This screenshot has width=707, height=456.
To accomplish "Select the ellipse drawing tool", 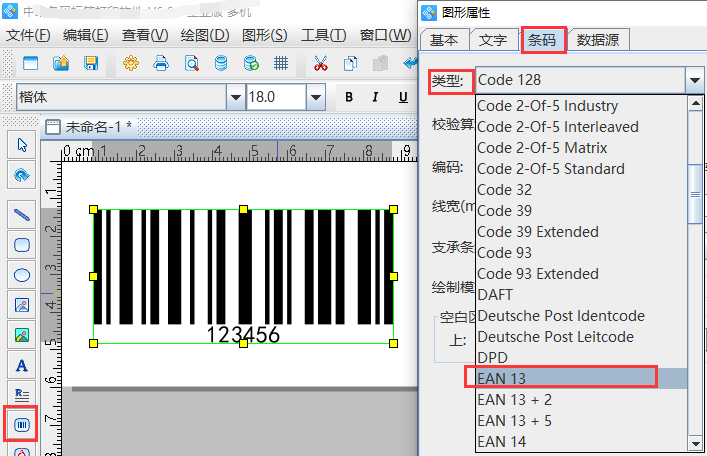I will pos(22,275).
